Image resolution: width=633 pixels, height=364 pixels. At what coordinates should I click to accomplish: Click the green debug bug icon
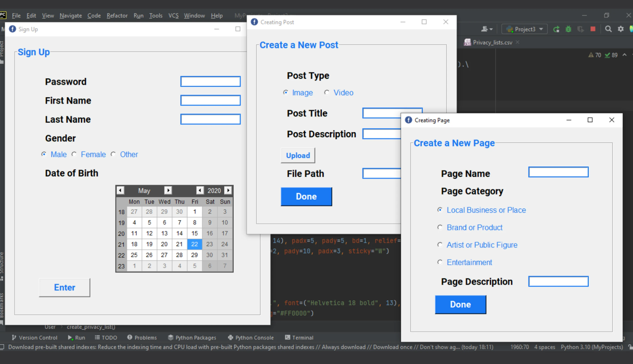pyautogui.click(x=568, y=29)
